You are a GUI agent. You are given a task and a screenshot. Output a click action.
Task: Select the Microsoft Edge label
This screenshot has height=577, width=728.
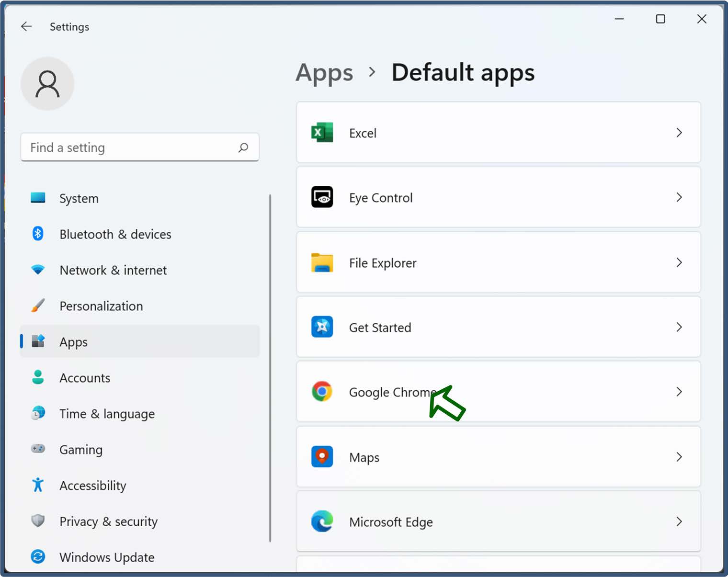coord(391,522)
